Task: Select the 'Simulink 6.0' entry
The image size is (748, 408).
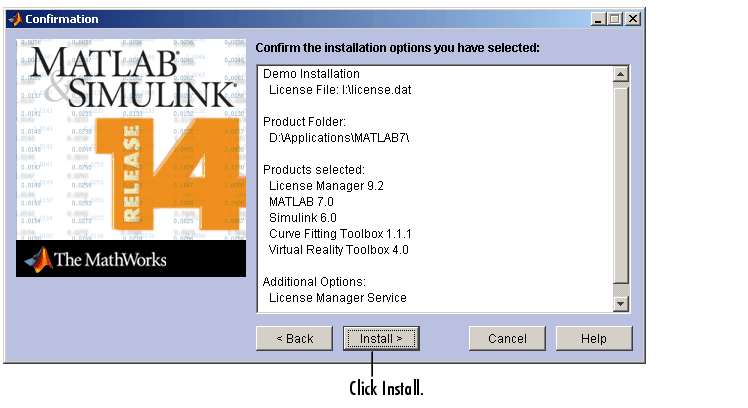Action: (x=302, y=218)
